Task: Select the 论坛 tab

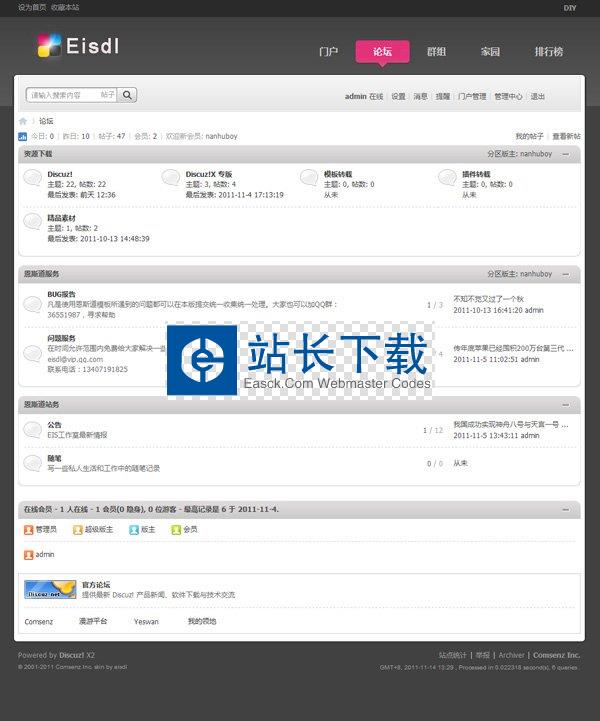Action: pyautogui.click(x=382, y=52)
